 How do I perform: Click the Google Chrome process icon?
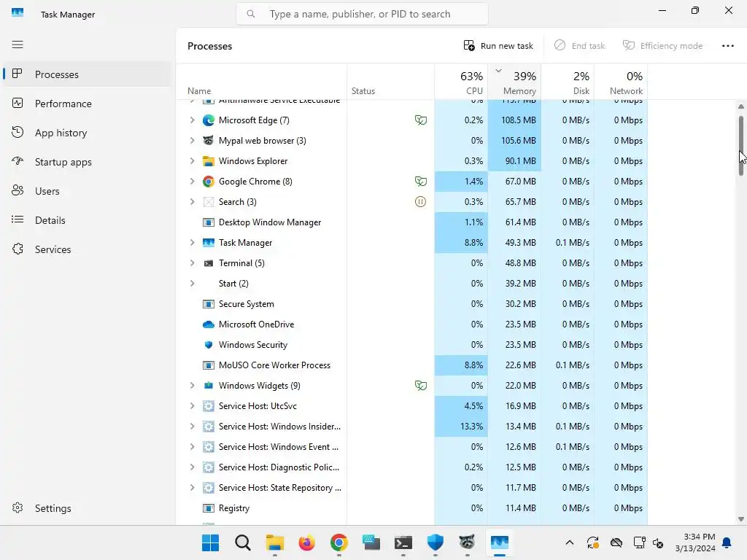(208, 182)
